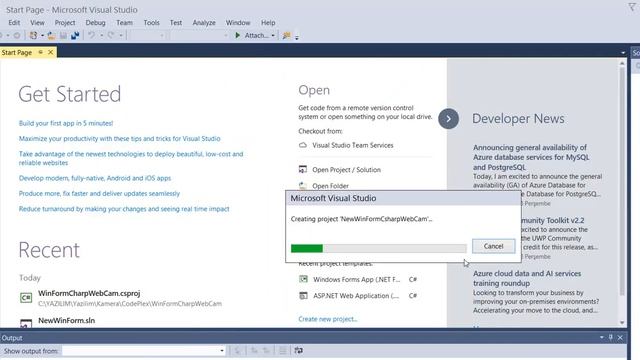Open the solution platforms combo box
The height and width of the screenshot is (360, 640).
coord(200,36)
